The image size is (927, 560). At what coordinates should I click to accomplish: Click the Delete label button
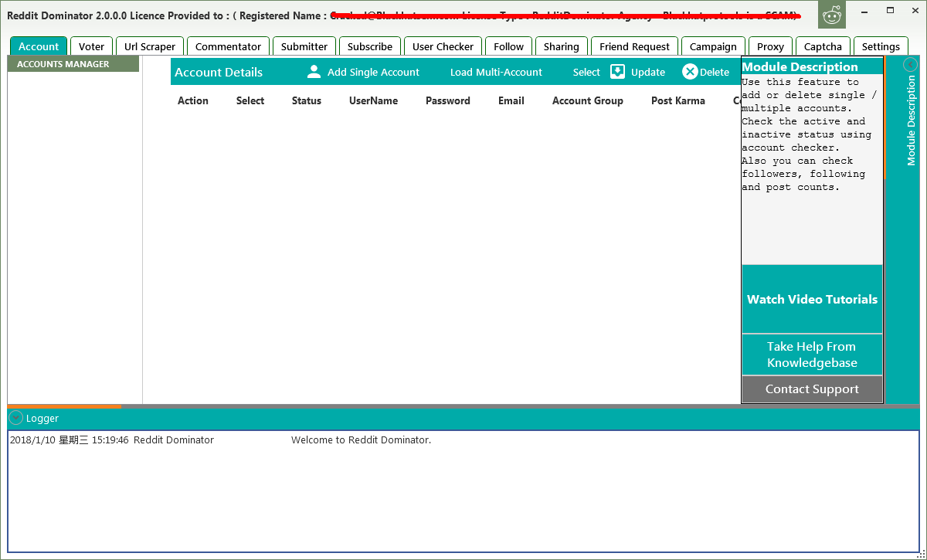[715, 72]
